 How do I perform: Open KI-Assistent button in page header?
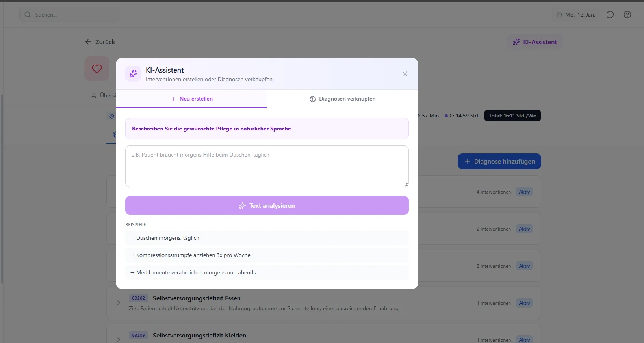(535, 42)
